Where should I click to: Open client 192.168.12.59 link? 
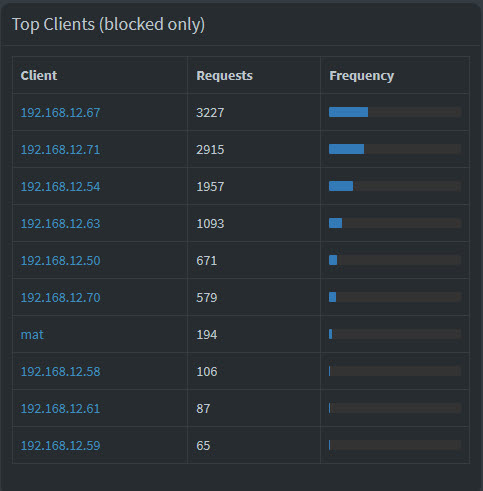point(60,446)
